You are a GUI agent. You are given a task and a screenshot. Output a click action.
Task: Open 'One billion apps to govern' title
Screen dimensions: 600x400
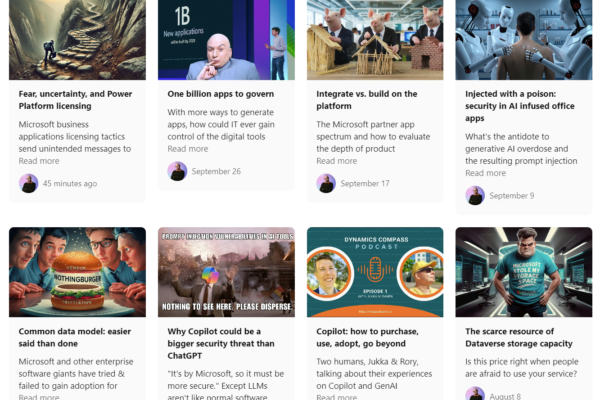(x=220, y=94)
